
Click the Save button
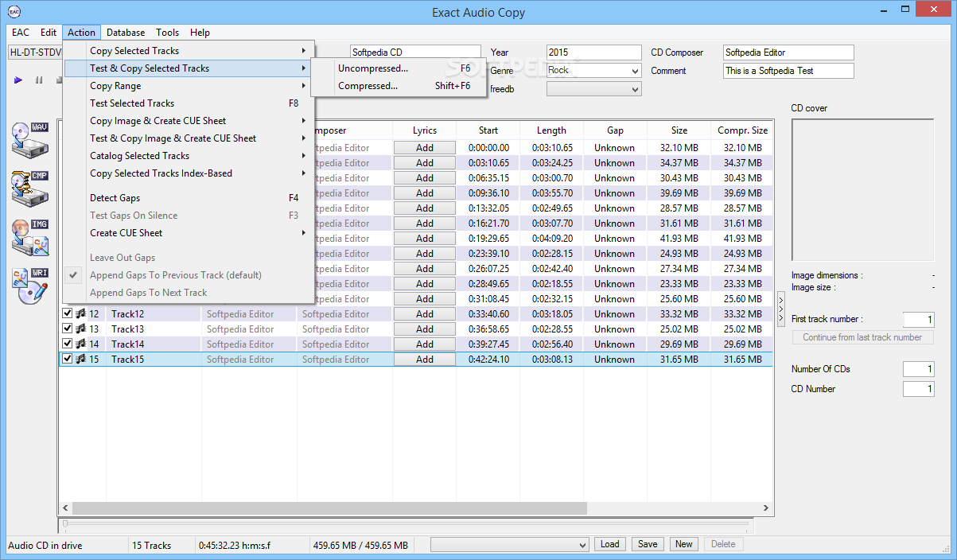(648, 544)
